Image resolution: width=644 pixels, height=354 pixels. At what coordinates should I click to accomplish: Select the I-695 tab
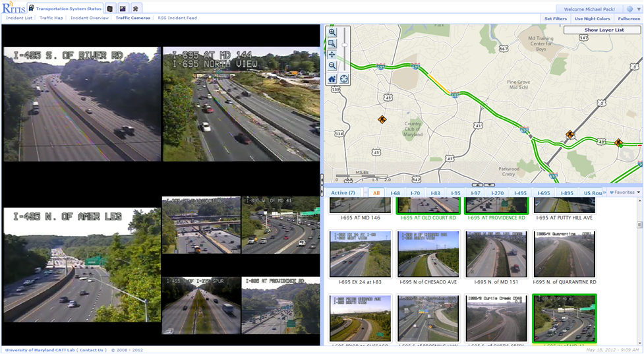click(543, 193)
